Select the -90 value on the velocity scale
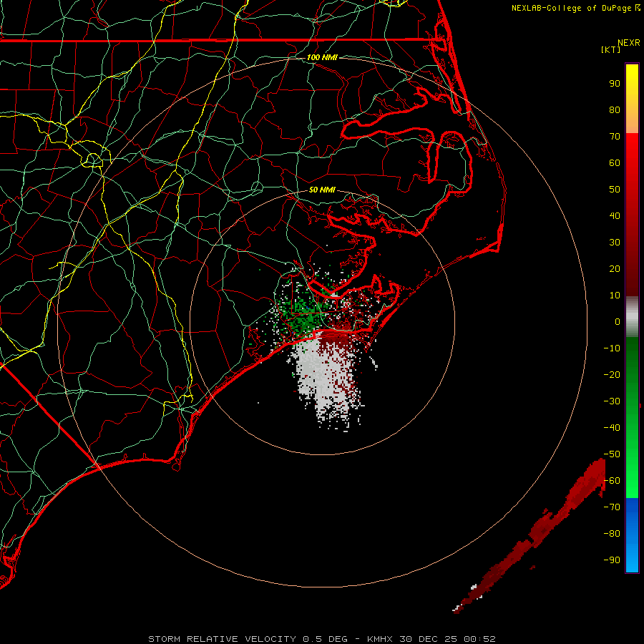 click(x=612, y=560)
